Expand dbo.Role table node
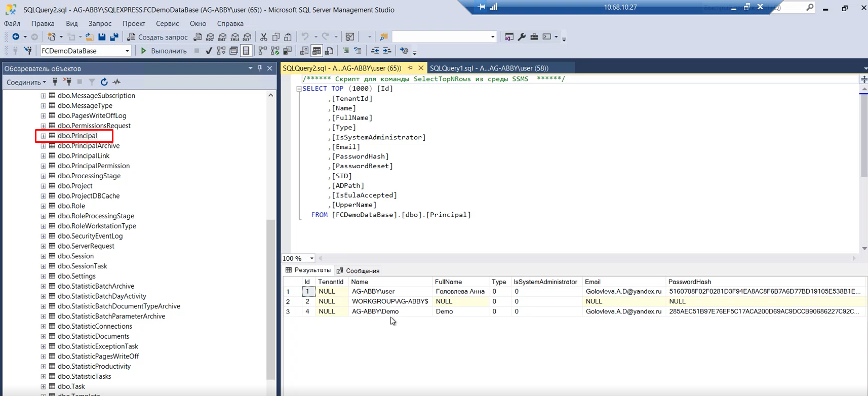 pyautogui.click(x=43, y=206)
